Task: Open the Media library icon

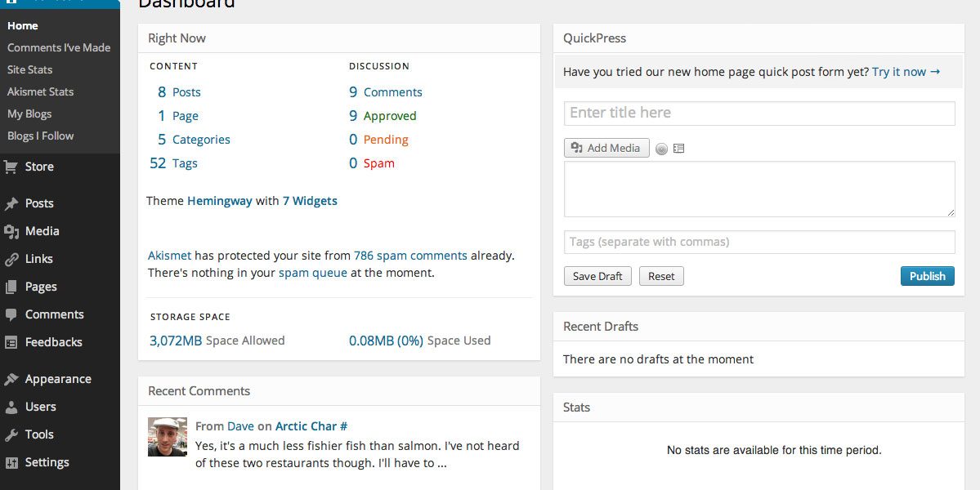Action: pos(11,231)
